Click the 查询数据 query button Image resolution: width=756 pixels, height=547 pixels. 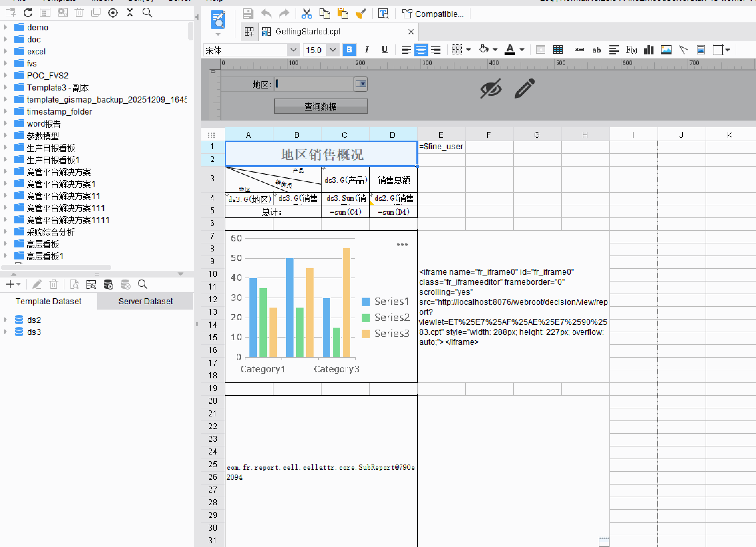[x=321, y=107]
